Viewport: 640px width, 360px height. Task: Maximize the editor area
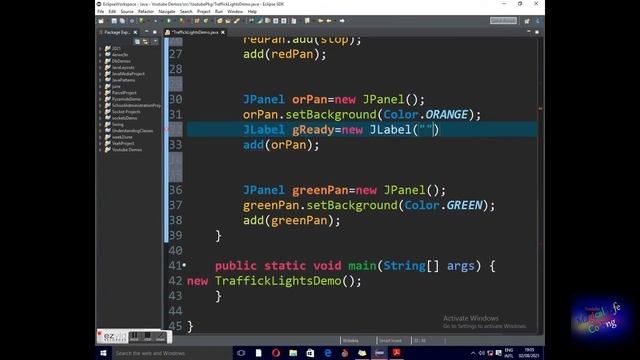pyautogui.click(x=537, y=31)
